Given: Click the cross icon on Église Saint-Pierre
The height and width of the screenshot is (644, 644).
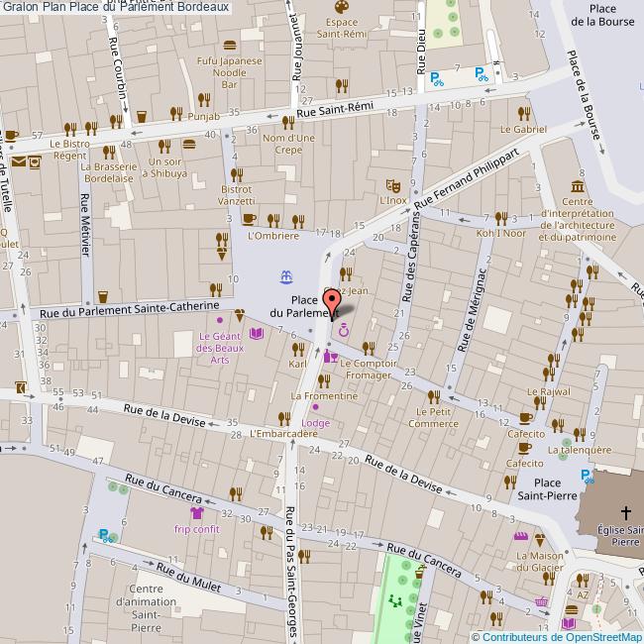Looking at the screenshot, I should [625, 512].
